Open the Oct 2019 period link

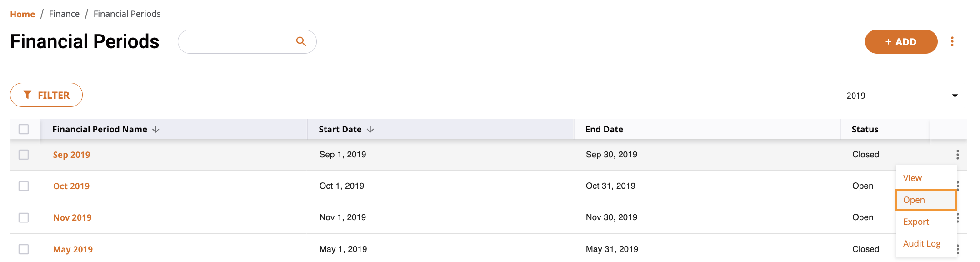pyautogui.click(x=71, y=186)
